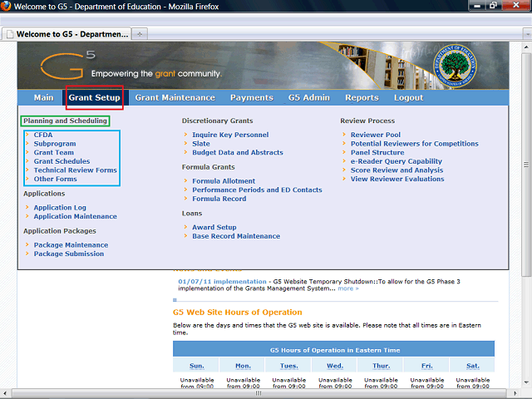Open Inquire Key Personnel

[230, 135]
